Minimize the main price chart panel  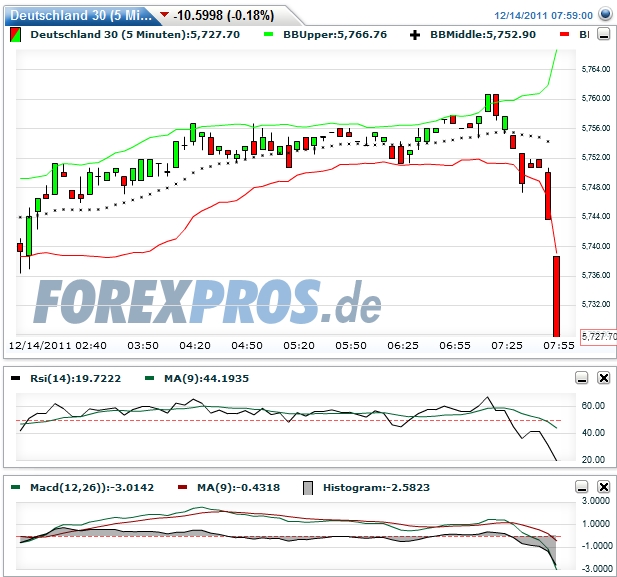click(604, 34)
